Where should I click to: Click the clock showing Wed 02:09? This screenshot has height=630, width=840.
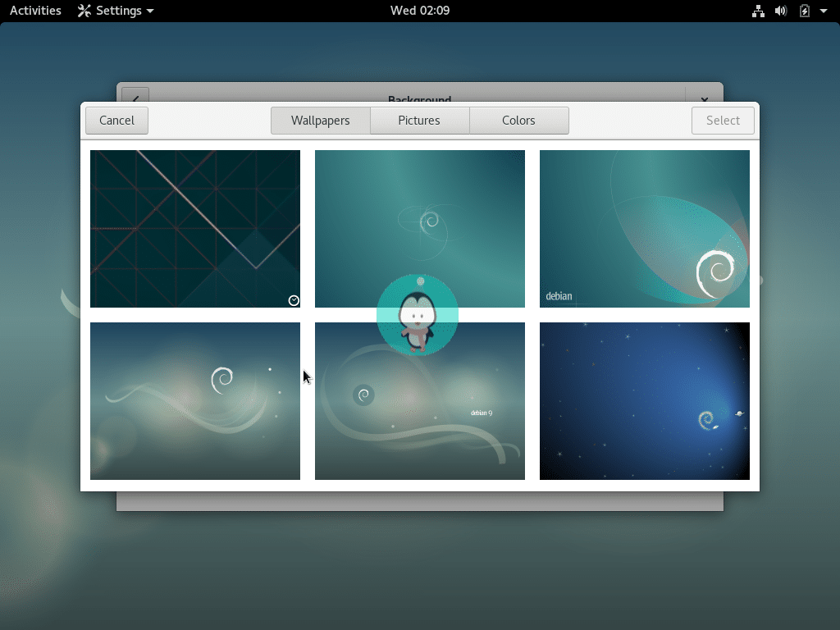click(419, 11)
